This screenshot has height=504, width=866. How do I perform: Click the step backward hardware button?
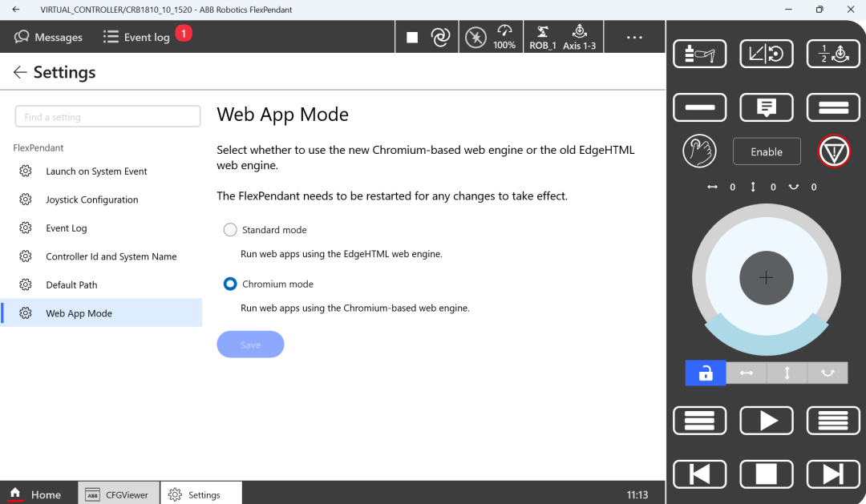click(x=699, y=474)
